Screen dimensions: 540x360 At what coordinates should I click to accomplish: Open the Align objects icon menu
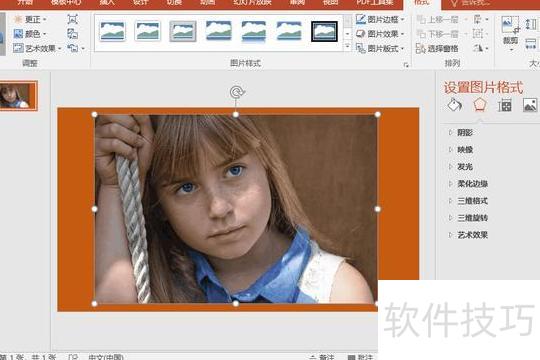[x=481, y=19]
